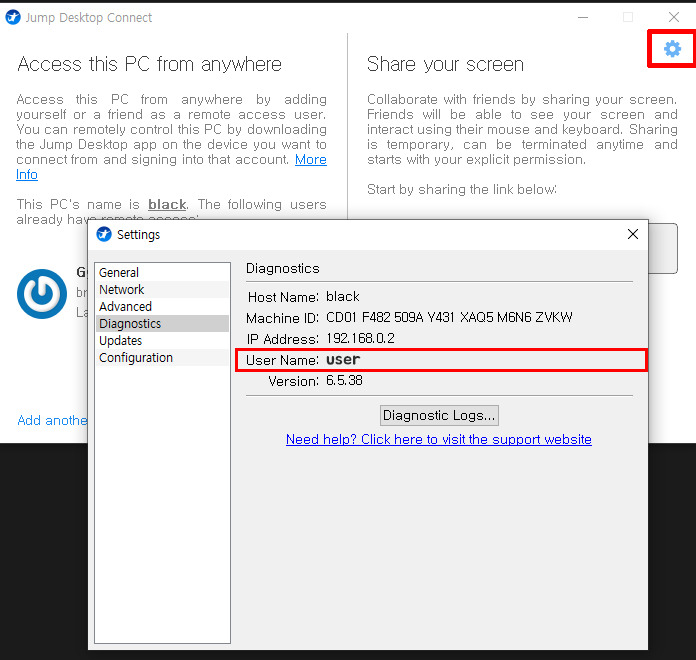The height and width of the screenshot is (660, 696).
Task: Click the blue power user avatar icon
Action: [42, 294]
